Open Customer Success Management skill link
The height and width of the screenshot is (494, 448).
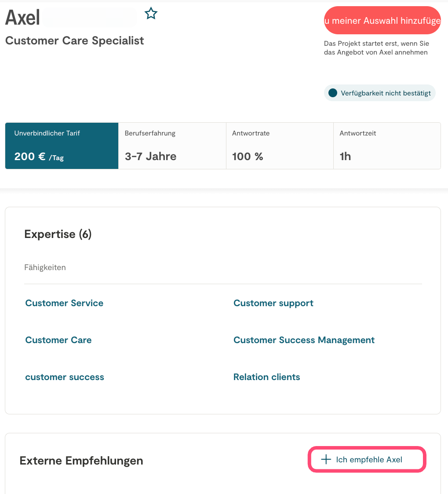304,340
